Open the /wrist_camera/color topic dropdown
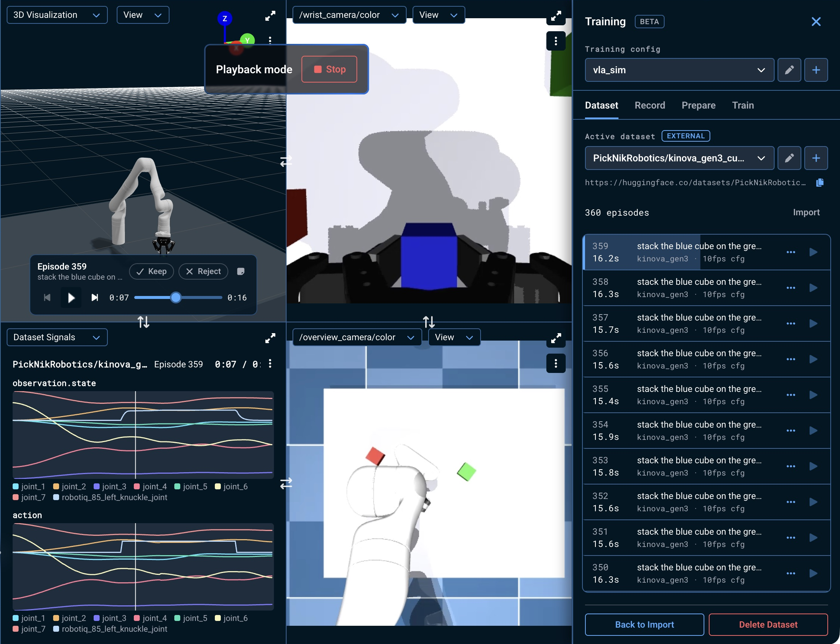The image size is (840, 644). (x=349, y=15)
